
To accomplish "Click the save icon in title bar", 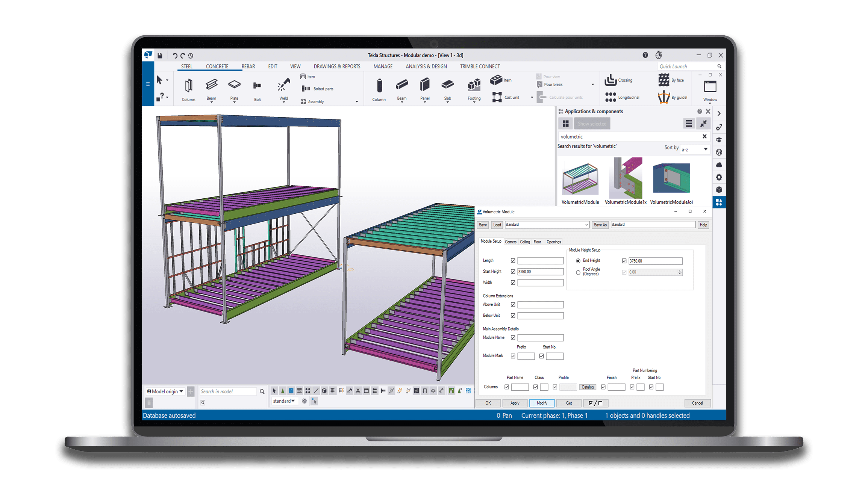I will pos(160,56).
